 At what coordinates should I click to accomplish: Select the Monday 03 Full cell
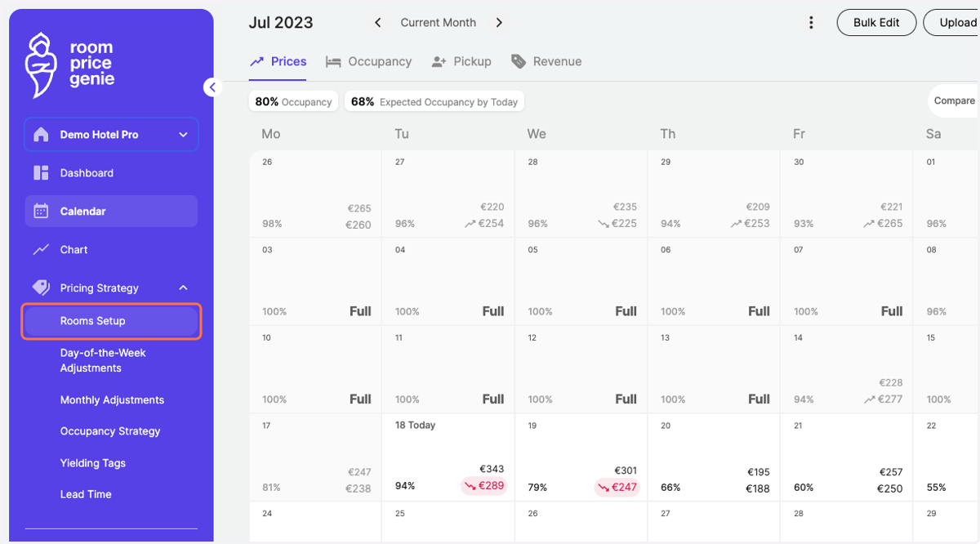pos(315,282)
